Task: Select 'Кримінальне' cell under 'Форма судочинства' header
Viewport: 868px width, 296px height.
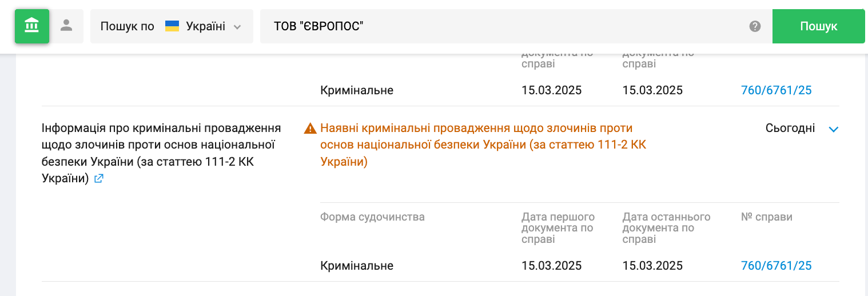Action: click(357, 266)
